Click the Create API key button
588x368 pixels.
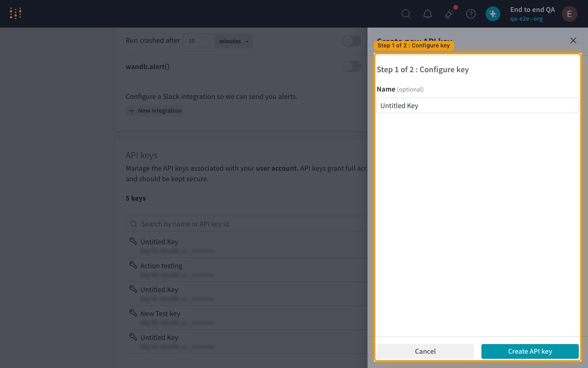point(530,351)
